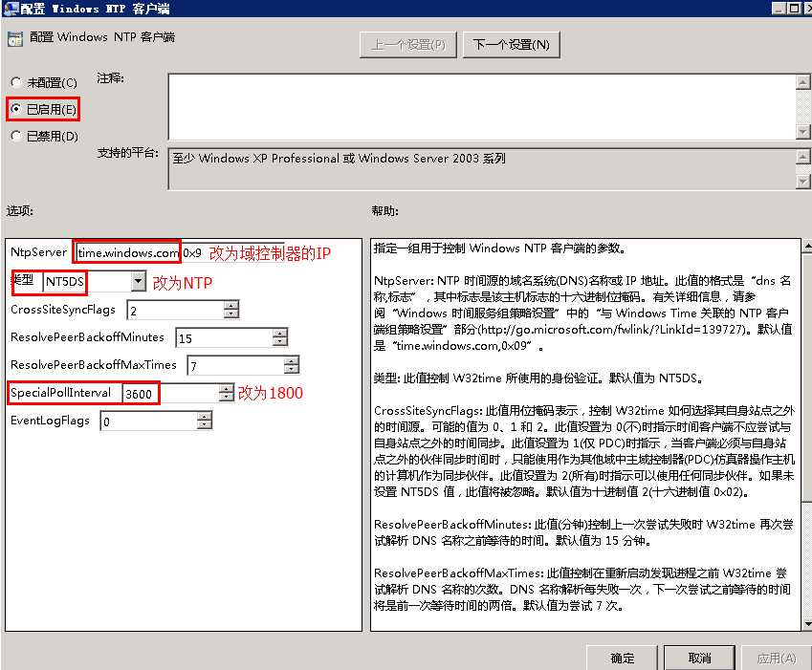Increase CrossSiteSyncFlags with up arrow
The height and width of the screenshot is (670, 812).
coord(230,306)
